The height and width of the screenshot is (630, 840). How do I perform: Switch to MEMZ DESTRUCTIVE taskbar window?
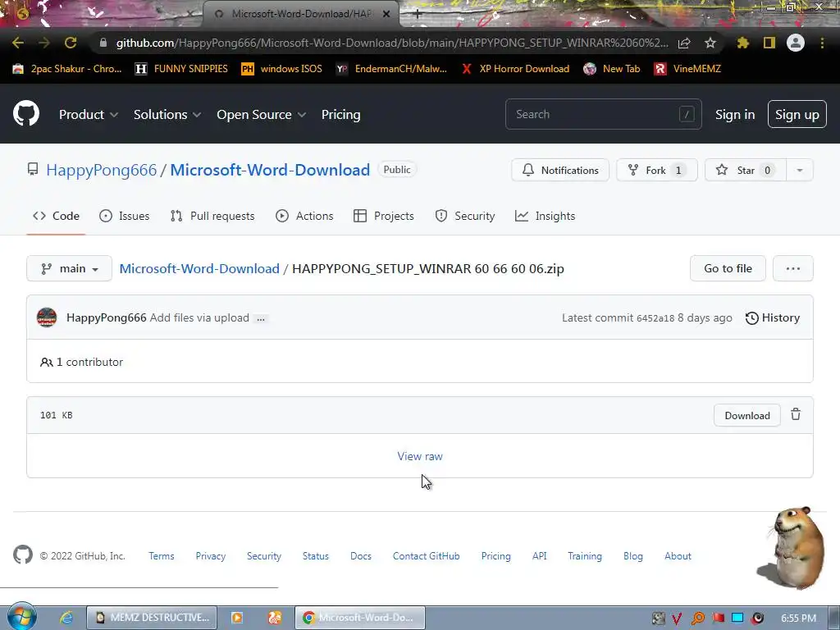152,617
